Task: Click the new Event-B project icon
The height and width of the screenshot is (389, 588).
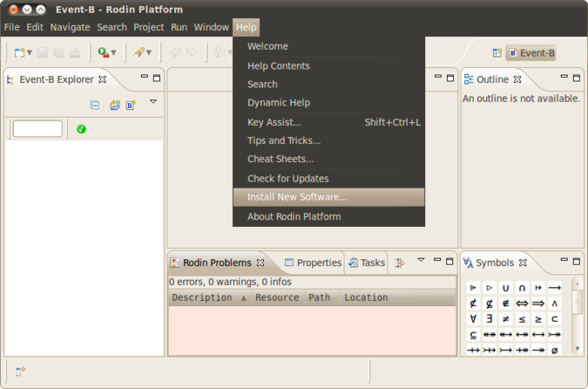Action: pyautogui.click(x=114, y=106)
